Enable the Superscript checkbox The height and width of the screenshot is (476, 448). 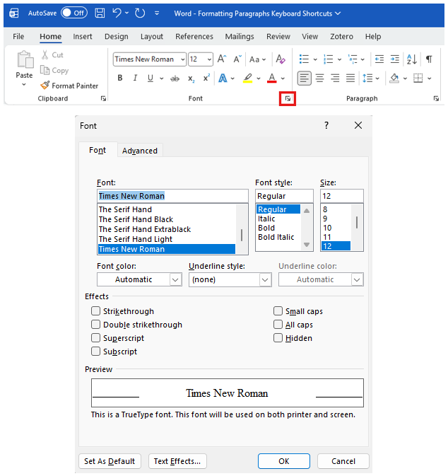click(x=95, y=337)
